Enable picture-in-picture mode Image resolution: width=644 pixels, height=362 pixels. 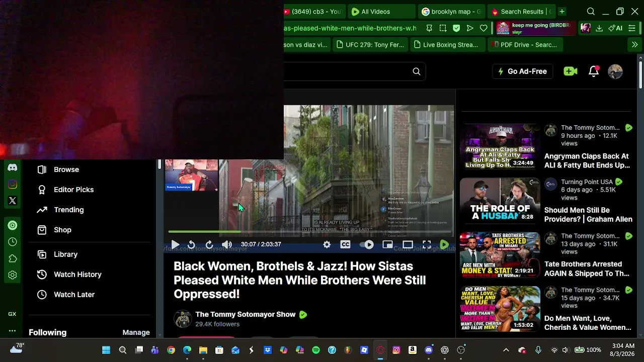pos(387,244)
